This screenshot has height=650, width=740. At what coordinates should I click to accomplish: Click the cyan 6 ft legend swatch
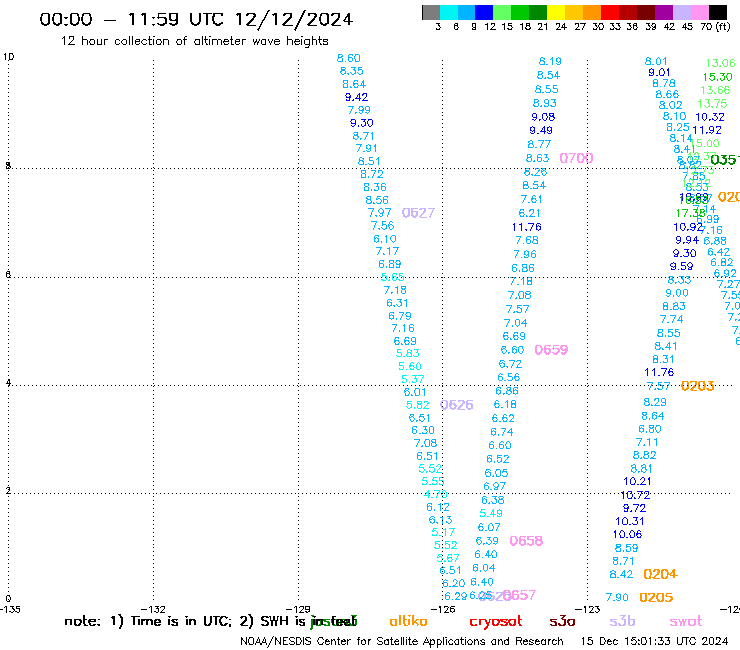point(448,12)
